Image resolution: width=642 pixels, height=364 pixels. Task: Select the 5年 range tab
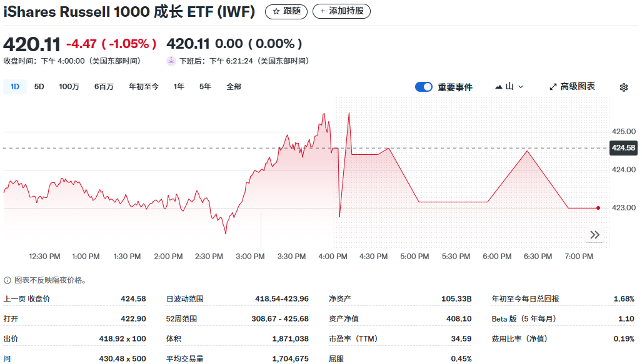click(205, 87)
